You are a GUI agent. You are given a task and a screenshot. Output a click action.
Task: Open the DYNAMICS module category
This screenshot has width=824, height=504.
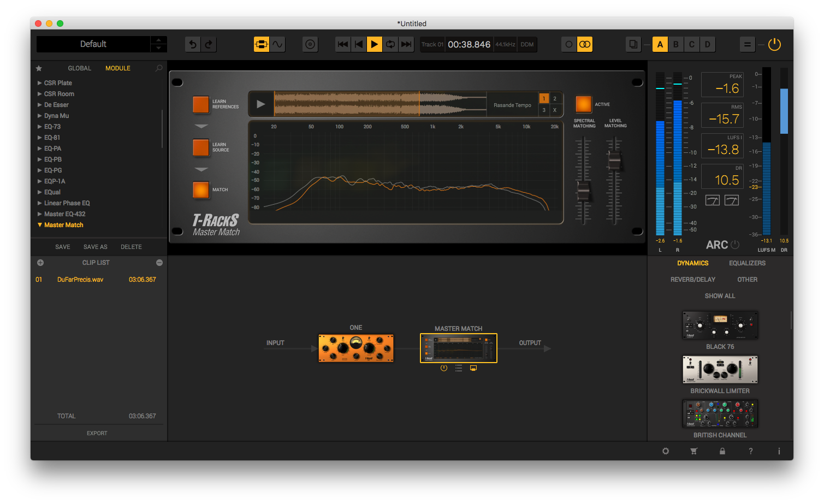point(693,263)
